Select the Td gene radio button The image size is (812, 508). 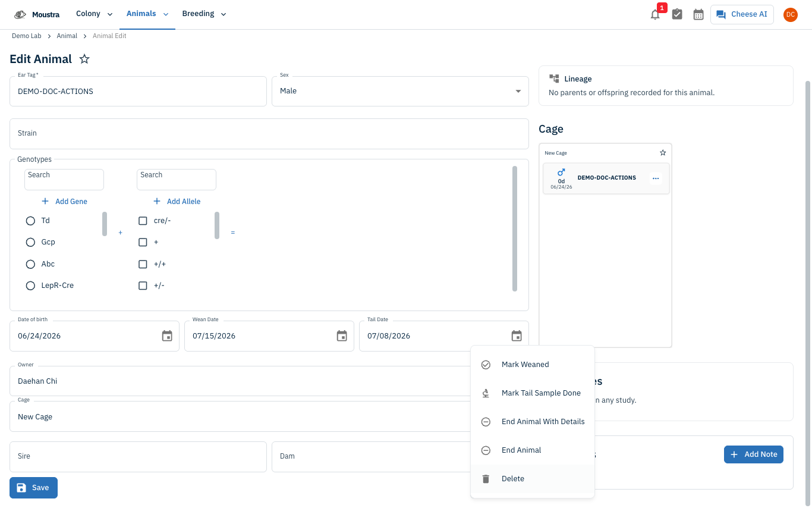coord(30,221)
